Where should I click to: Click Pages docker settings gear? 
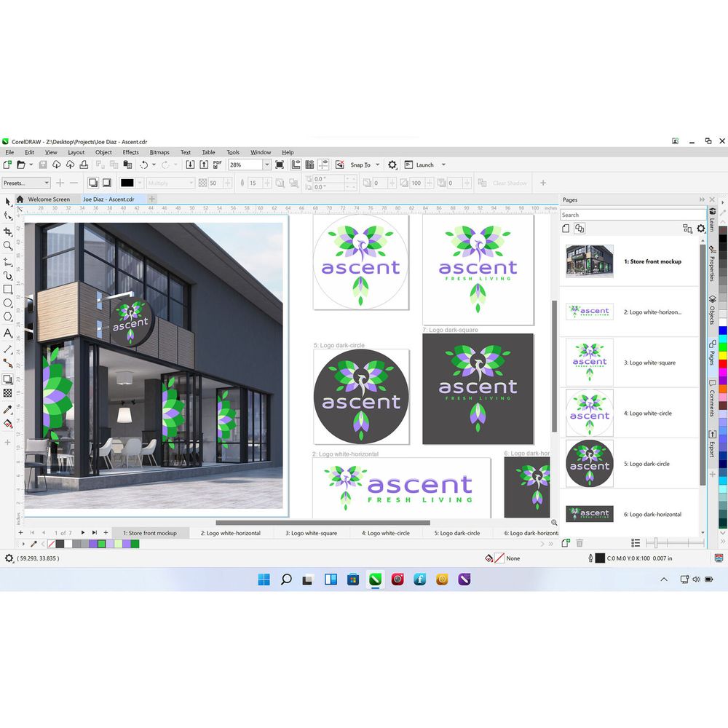click(700, 229)
